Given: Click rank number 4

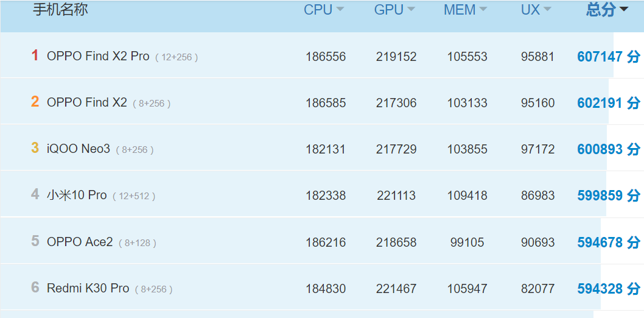Looking at the screenshot, I should (35, 194).
